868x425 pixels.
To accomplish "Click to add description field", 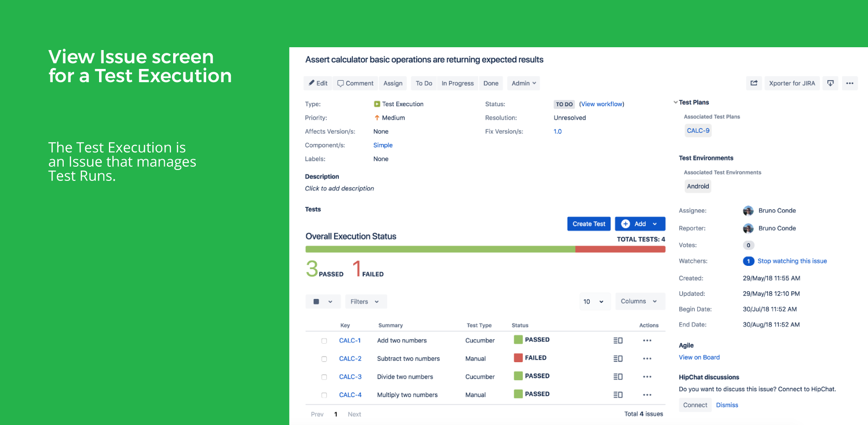I will [340, 188].
